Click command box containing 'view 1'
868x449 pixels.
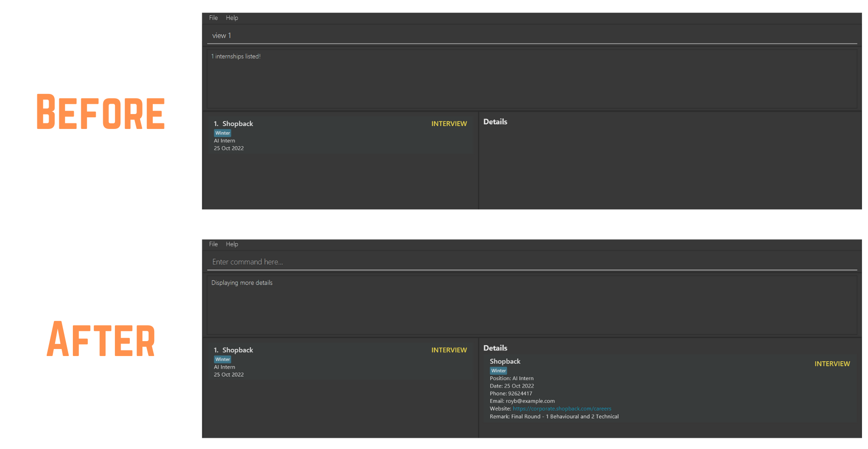tap(532, 36)
